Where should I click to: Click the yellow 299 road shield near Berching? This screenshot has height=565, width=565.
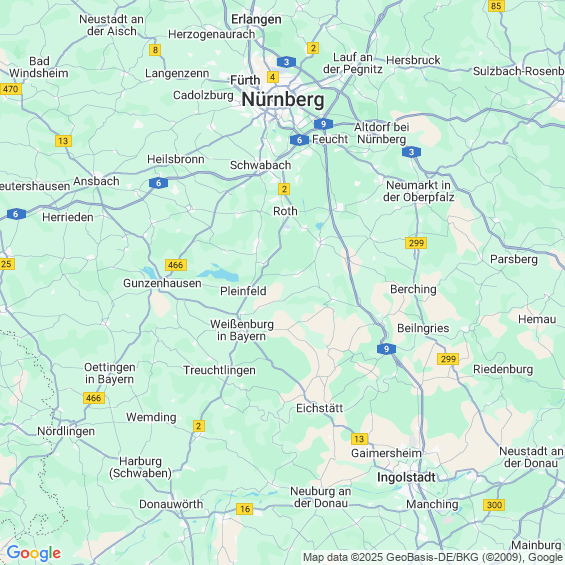click(416, 243)
